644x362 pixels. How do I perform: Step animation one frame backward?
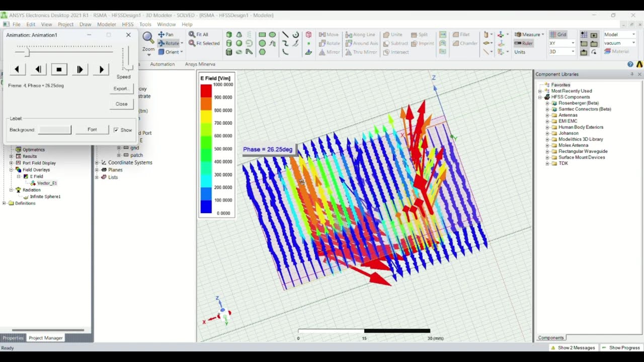pyautogui.click(x=38, y=69)
